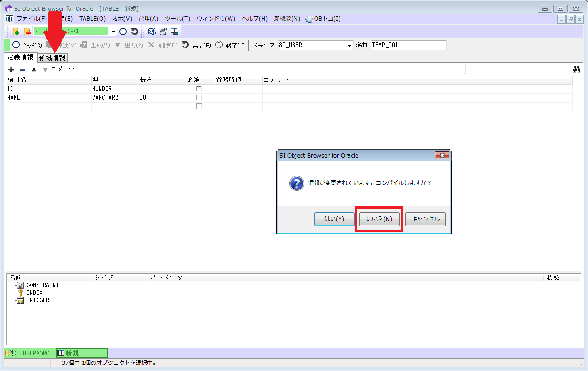Switch to the 領域情報 tab

[x=52, y=58]
